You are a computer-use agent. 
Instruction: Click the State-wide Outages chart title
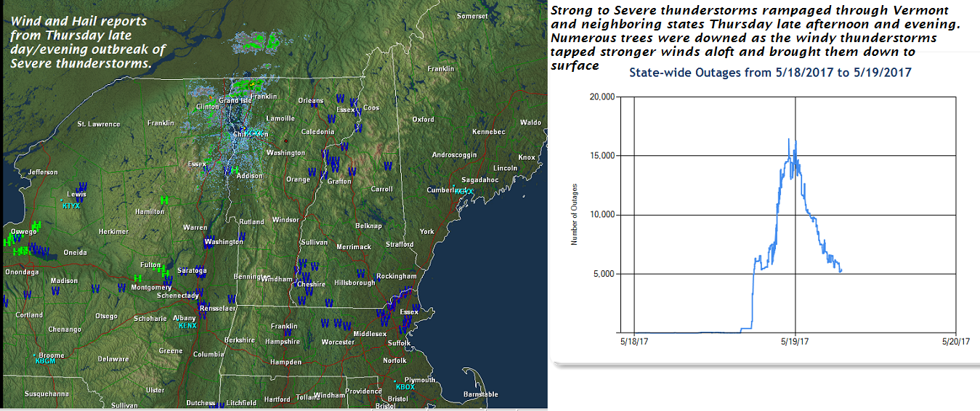(770, 73)
